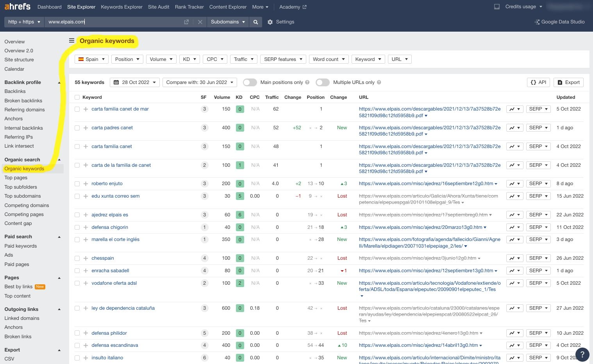Open the Volume filter dropdown
Viewport: 593px width, 364px height.
point(161,59)
